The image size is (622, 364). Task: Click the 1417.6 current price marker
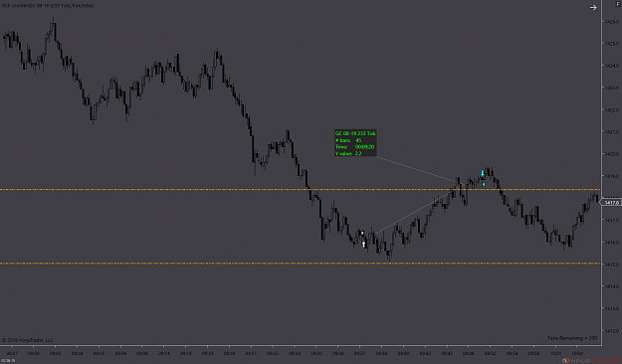point(611,203)
